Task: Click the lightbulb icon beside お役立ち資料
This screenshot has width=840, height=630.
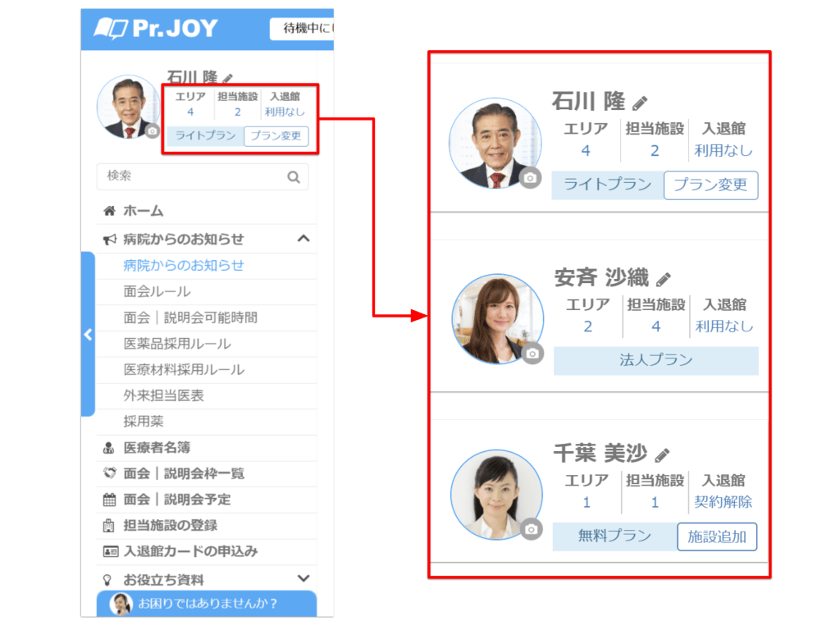Action: [107, 579]
